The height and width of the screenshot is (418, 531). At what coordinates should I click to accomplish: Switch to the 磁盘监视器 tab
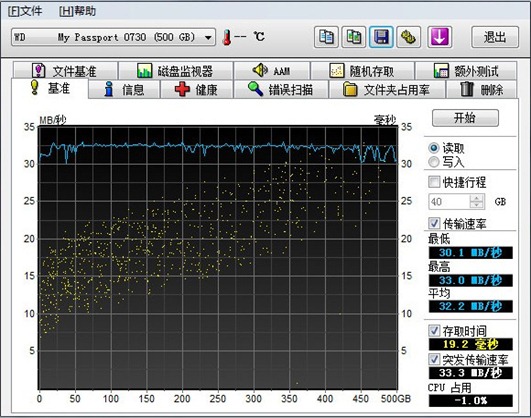(175, 70)
